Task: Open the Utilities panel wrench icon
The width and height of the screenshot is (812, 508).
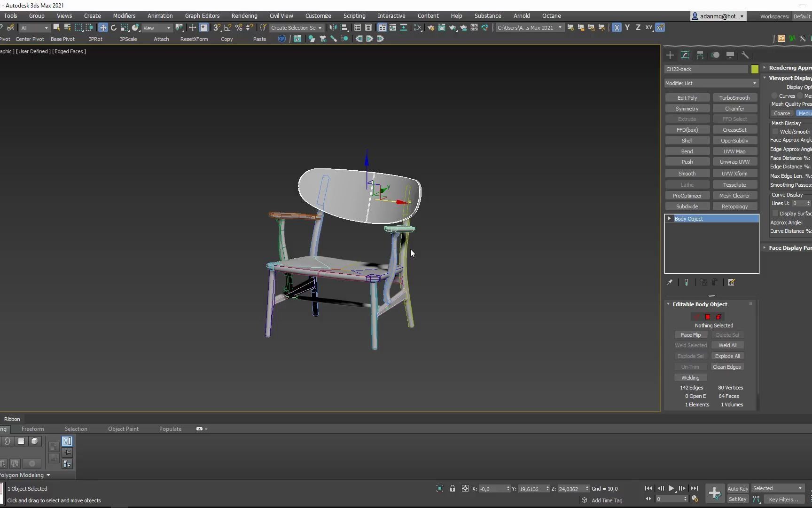Action: (745, 55)
